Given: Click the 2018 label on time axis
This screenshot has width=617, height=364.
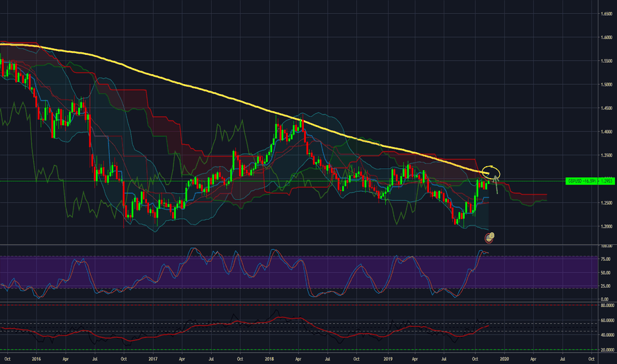Looking at the screenshot, I should coord(269,358).
